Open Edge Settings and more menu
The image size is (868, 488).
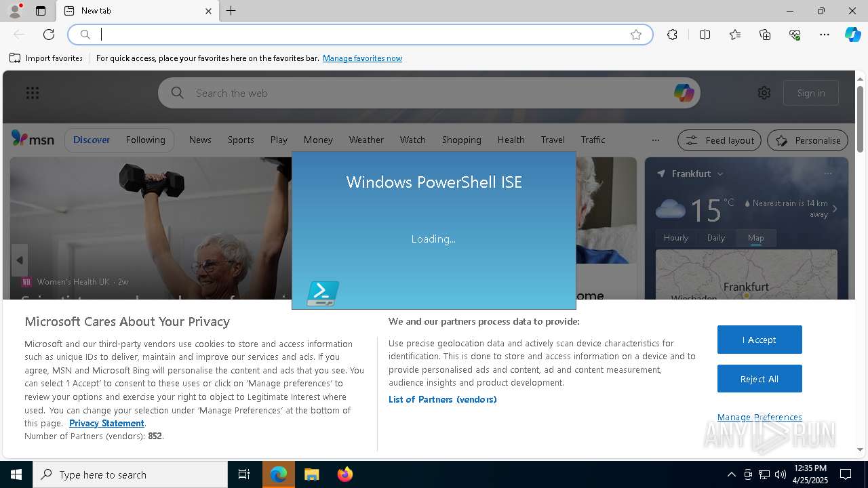click(825, 35)
